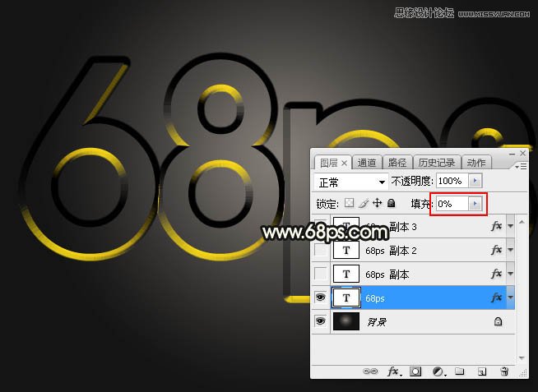Viewport: 538px width, 392px height.
Task: Lock transparent pixels checkerboard icon
Action: tap(349, 203)
